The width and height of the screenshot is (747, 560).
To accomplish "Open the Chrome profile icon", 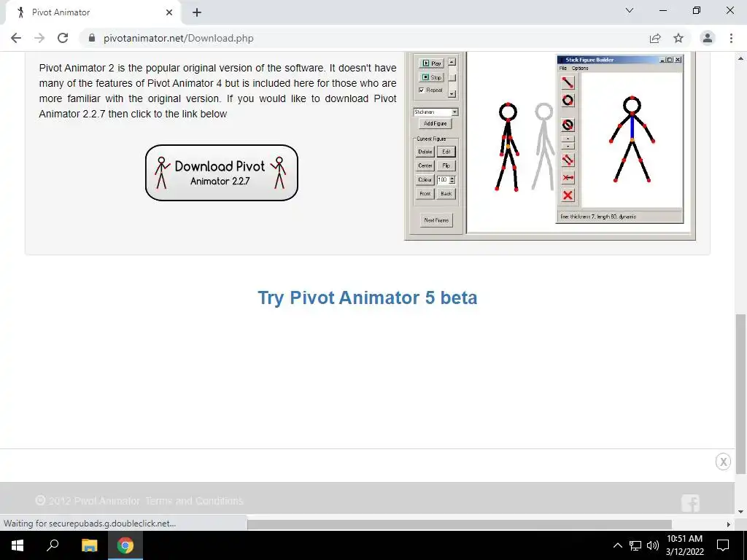I will pyautogui.click(x=708, y=38).
